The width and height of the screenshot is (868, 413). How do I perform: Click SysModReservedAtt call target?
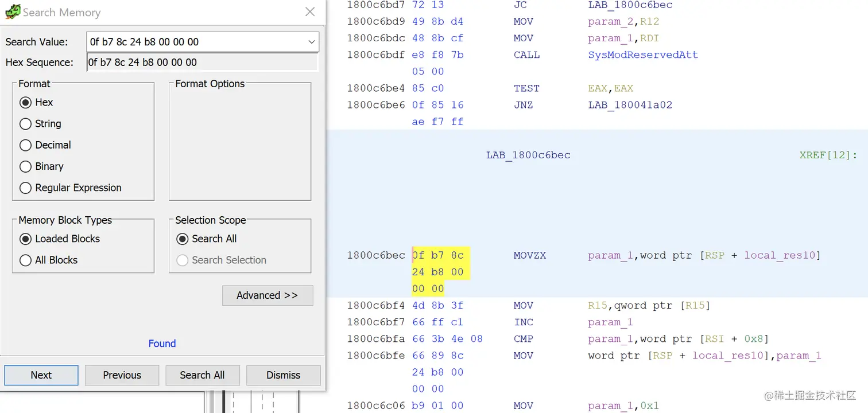(643, 55)
